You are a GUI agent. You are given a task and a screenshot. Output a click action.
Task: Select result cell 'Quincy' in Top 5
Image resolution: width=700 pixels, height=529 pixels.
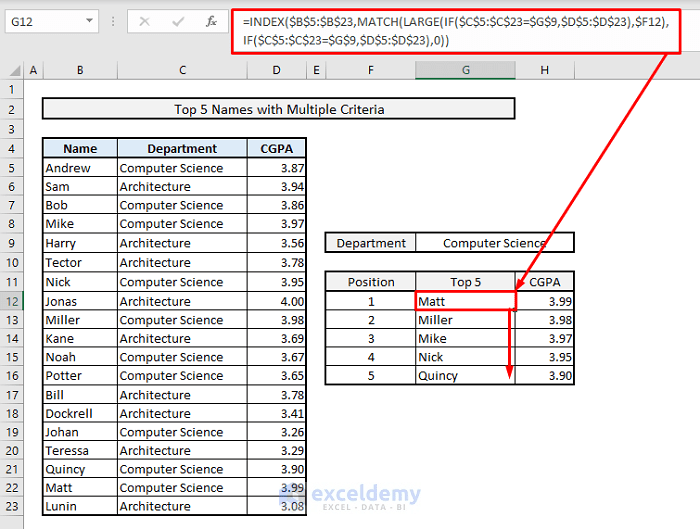coord(466,376)
